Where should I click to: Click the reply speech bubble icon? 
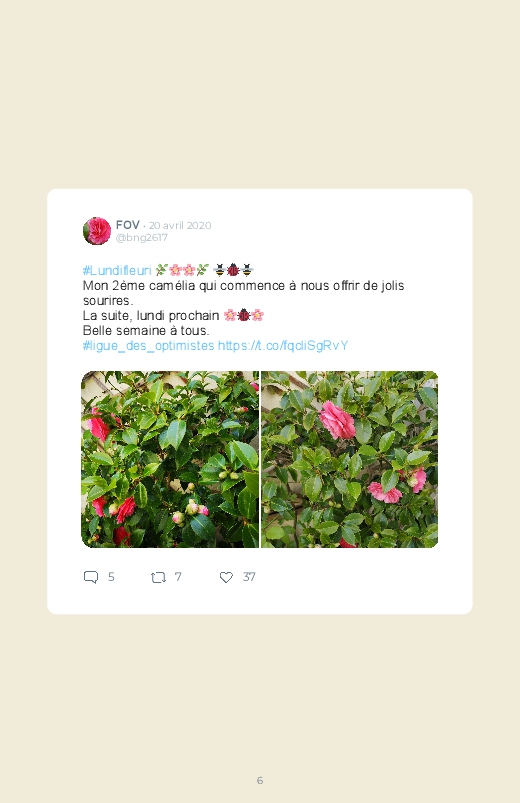pyautogui.click(x=91, y=577)
